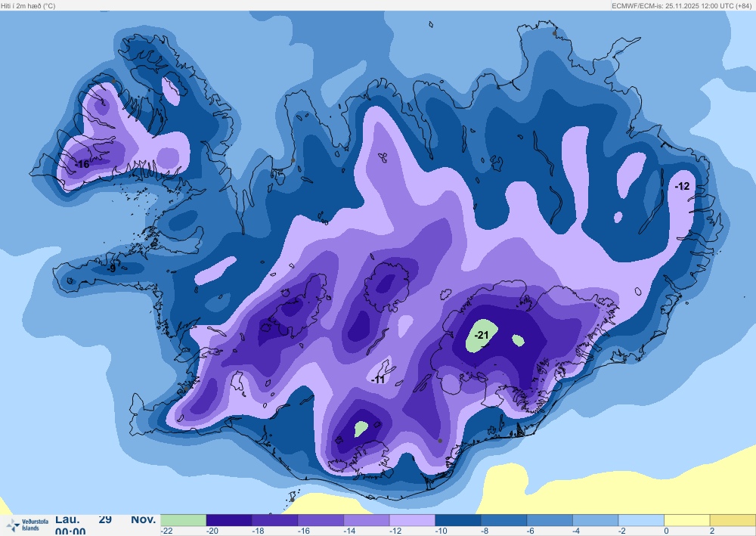Click the -21 temperature label on the glacier
Image resolution: width=756 pixels, height=536 pixels.
[481, 335]
